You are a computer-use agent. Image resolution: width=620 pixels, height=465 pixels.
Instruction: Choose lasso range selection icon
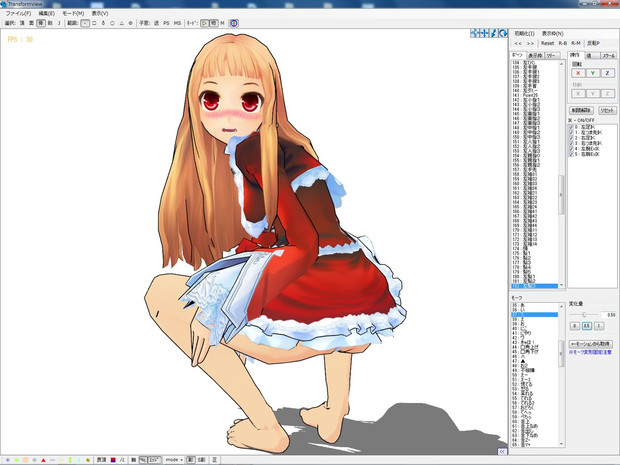pyautogui.click(x=103, y=23)
